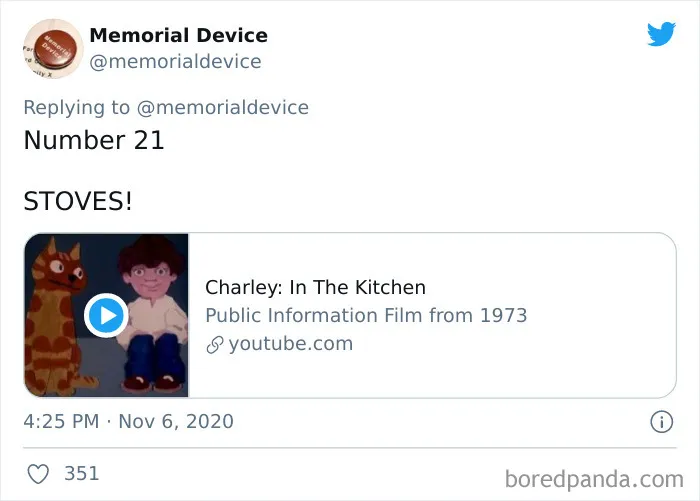700x501 pixels.
Task: Click the cat and boy video thumbnail
Action: [106, 315]
